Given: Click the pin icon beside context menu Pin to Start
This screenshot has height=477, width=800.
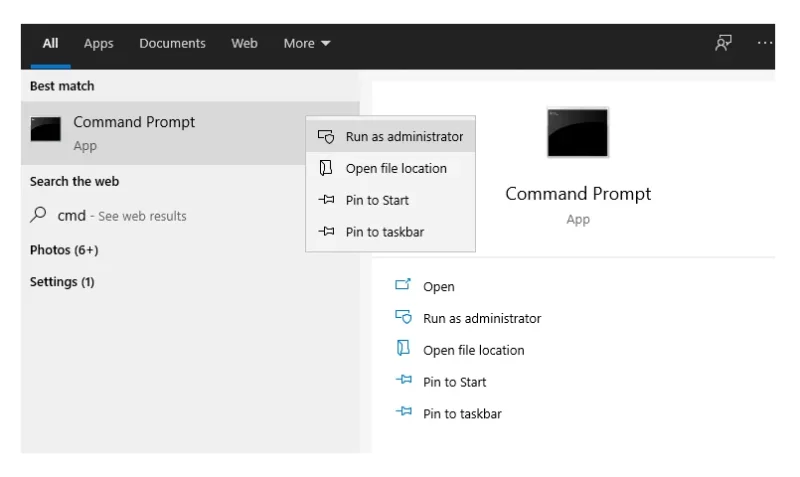Looking at the screenshot, I should [326, 200].
